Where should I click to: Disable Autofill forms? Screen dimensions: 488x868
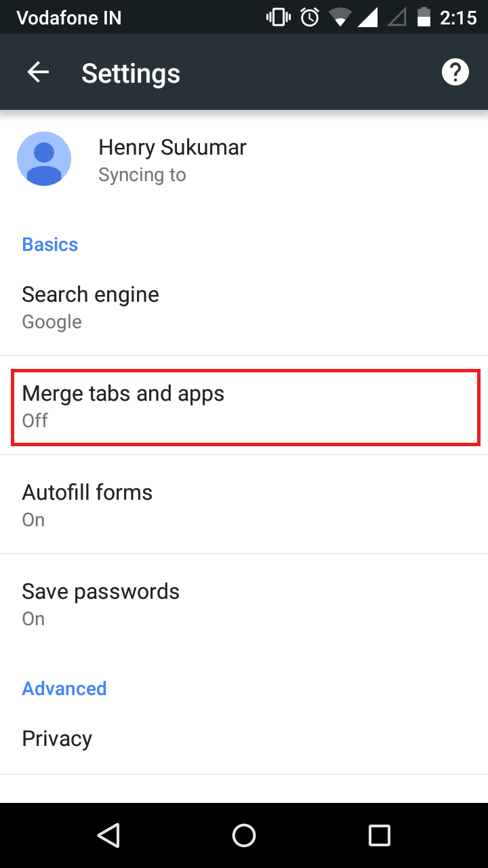[x=244, y=504]
